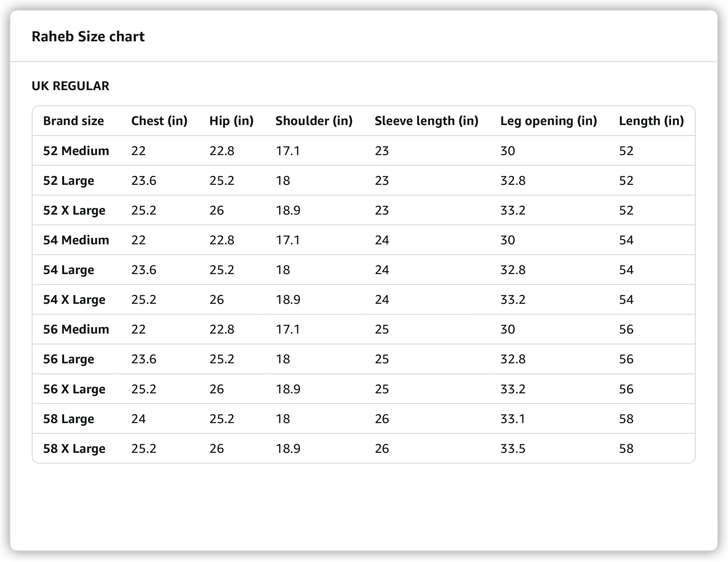728x562 pixels.
Task: Select the "58 Large" row label
Action: 68,419
